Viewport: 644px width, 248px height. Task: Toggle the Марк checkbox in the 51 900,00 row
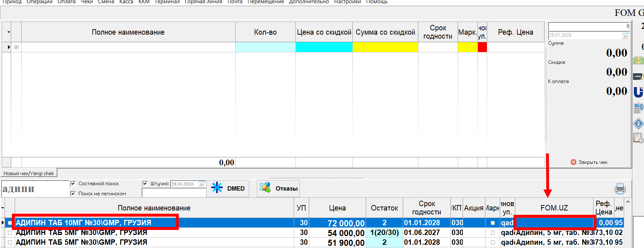tap(493, 242)
